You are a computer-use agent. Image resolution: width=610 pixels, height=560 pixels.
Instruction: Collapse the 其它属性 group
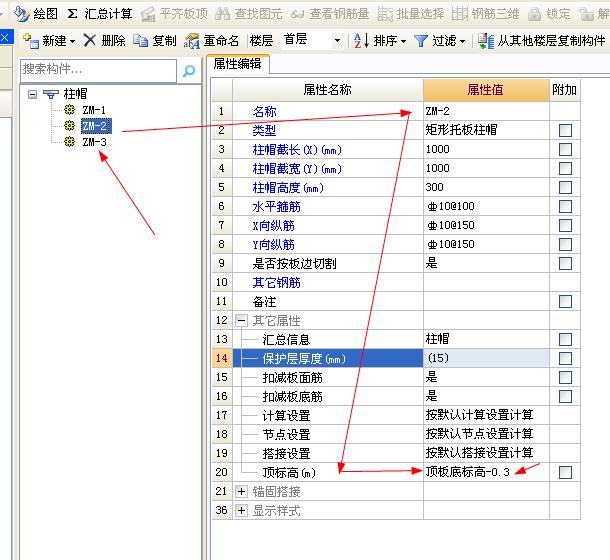pyautogui.click(x=241, y=321)
